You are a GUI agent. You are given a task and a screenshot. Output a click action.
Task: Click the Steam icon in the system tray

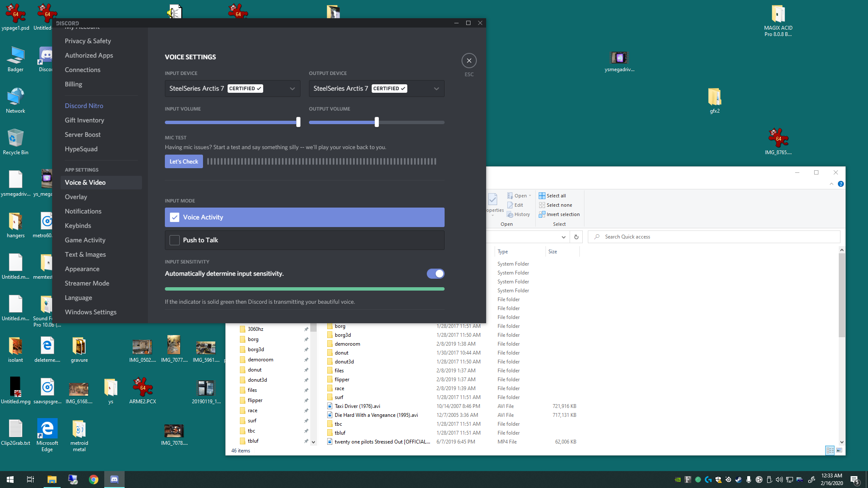[738, 480]
